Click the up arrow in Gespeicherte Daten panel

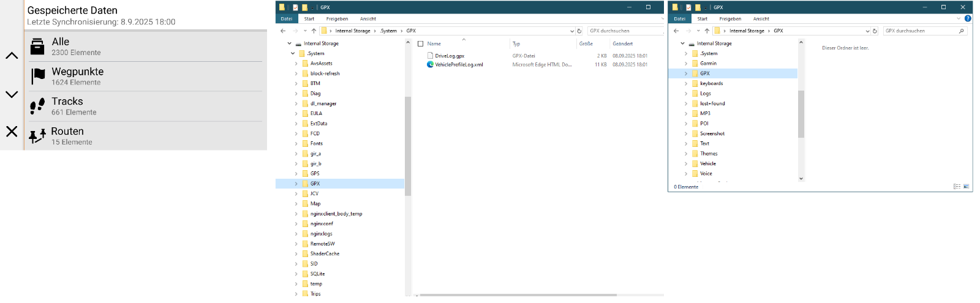[12, 56]
